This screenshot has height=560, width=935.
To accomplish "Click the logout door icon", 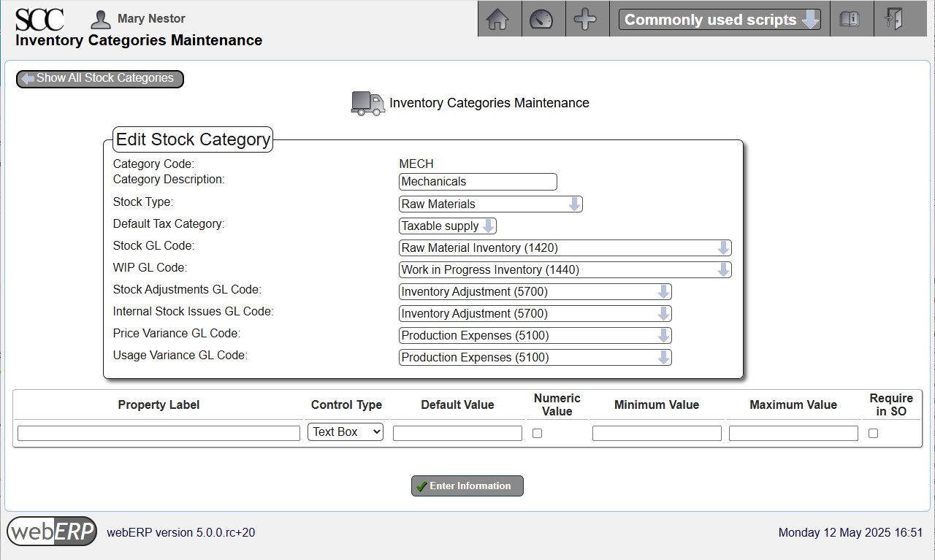I will [893, 20].
